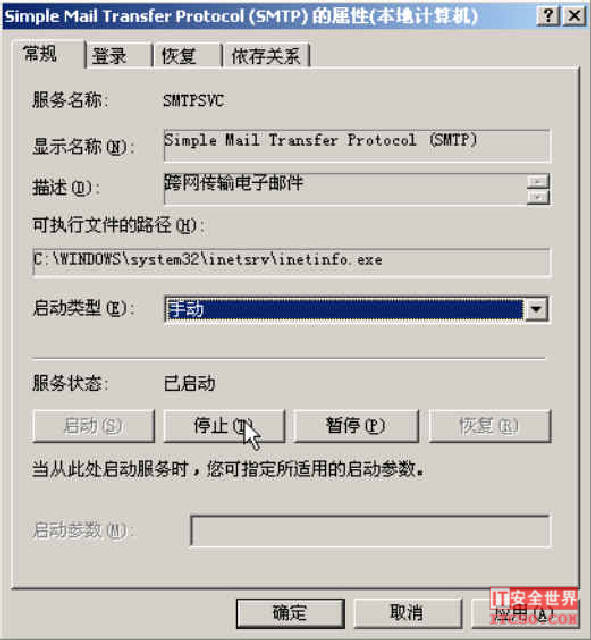Confirm with the 确定 button

[x=290, y=613]
